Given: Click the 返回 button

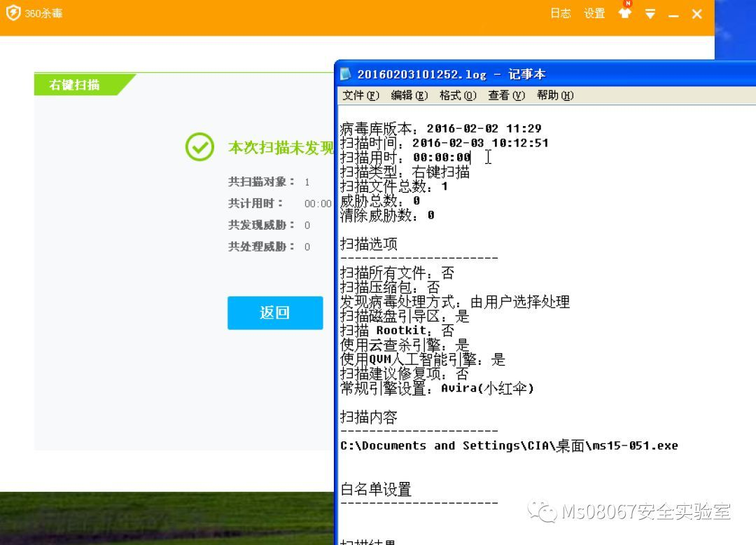Looking at the screenshot, I should tap(275, 312).
